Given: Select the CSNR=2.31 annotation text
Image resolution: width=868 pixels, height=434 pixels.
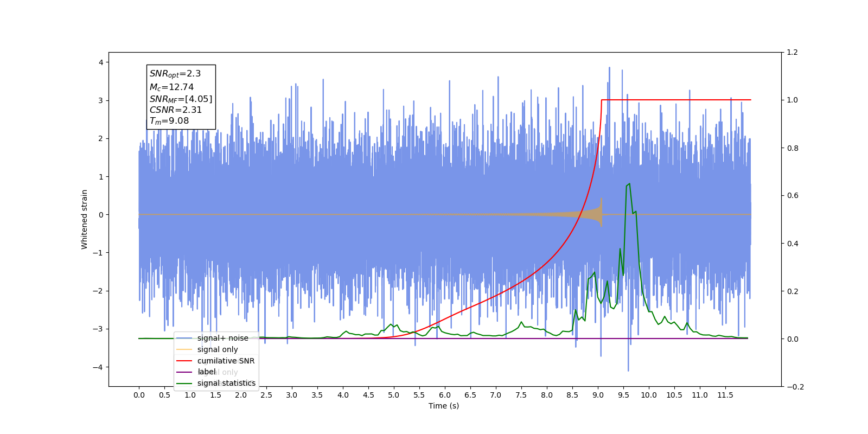Looking at the screenshot, I should 176,110.
